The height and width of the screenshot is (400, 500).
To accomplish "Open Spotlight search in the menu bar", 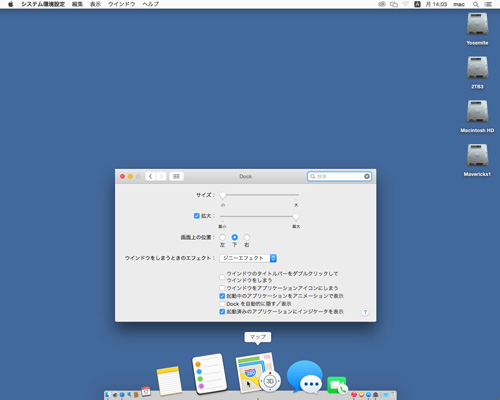I will point(476,4).
